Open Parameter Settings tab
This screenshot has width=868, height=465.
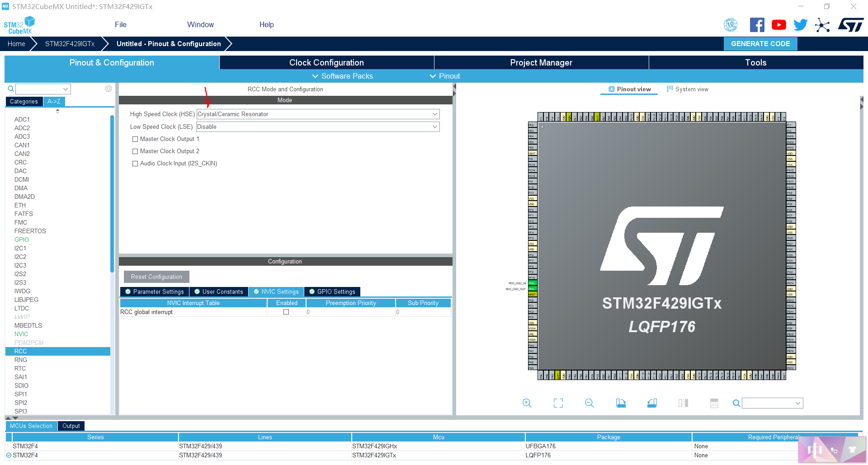pos(155,292)
